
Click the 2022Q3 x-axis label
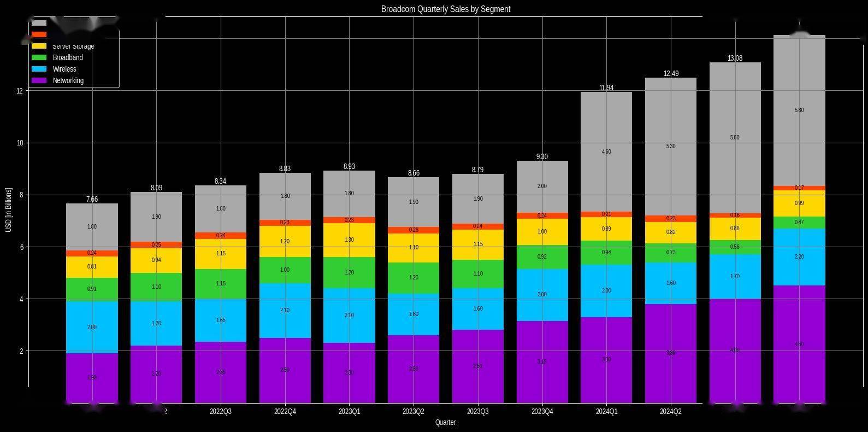point(221,411)
